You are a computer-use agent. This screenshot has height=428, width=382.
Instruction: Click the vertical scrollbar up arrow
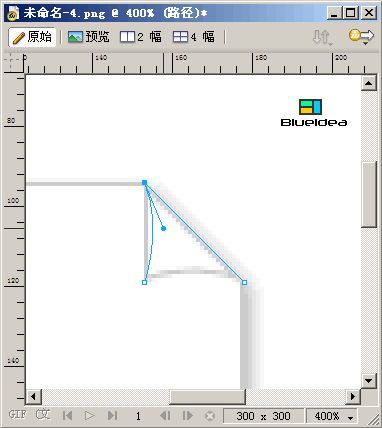(x=369, y=83)
